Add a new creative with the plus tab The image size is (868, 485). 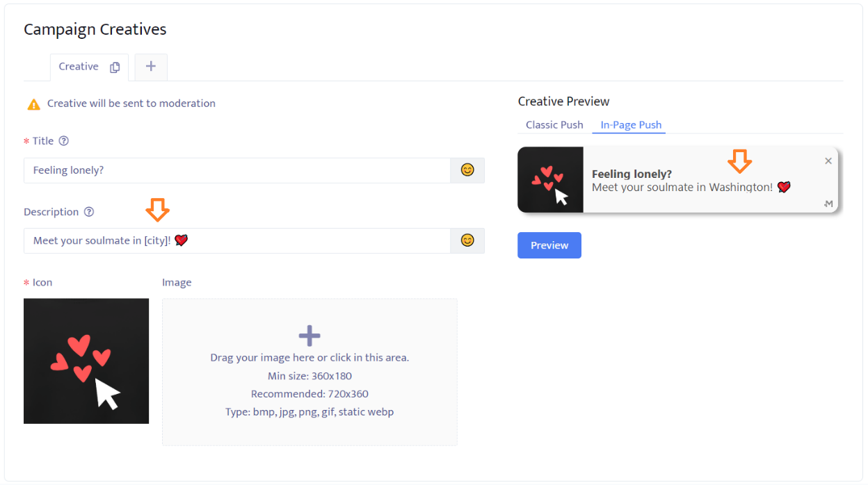click(x=151, y=67)
